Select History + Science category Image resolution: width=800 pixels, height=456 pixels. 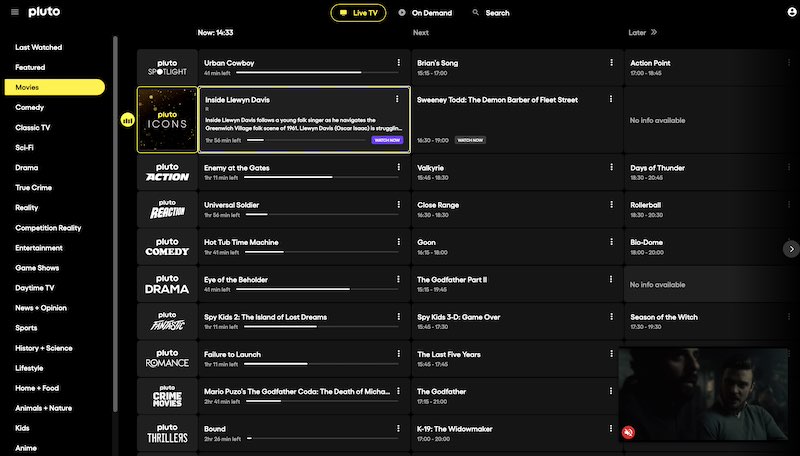point(44,348)
